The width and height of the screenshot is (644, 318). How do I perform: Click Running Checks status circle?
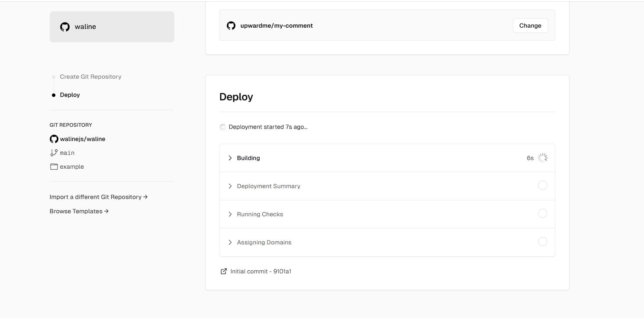click(x=543, y=213)
